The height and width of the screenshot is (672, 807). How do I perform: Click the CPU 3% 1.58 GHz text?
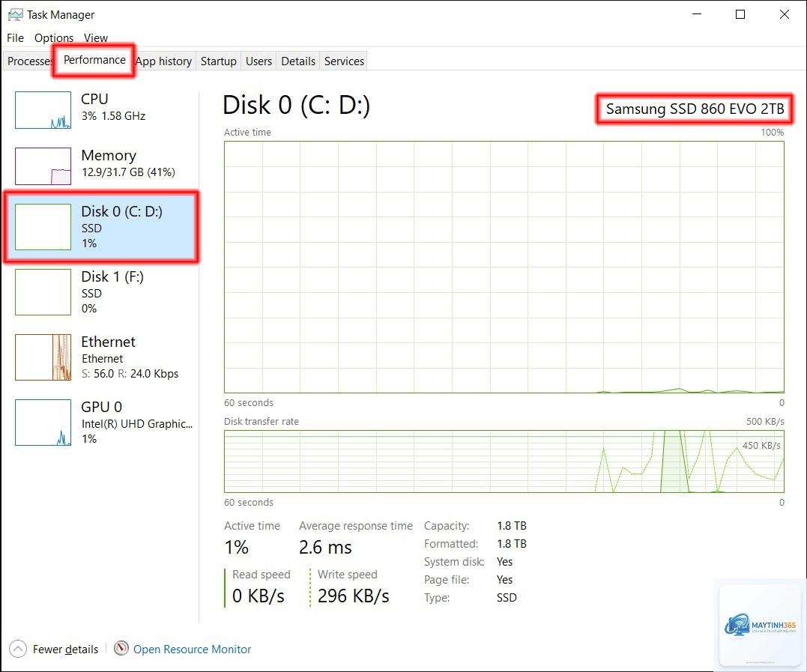pos(113,116)
